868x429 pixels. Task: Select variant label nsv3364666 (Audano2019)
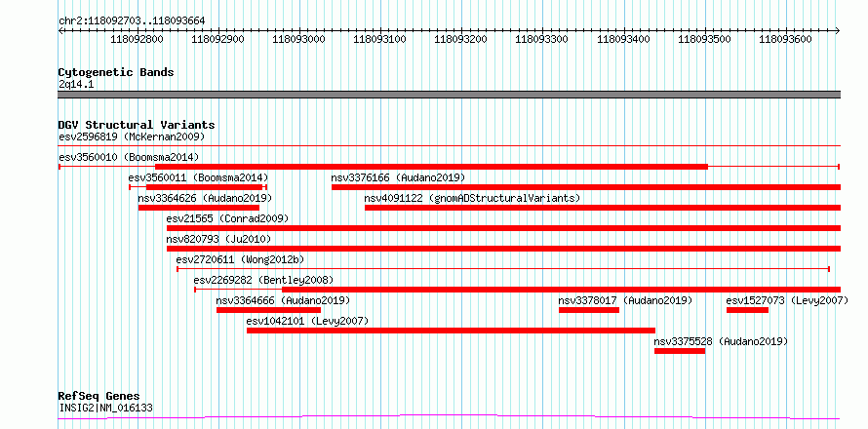[x=284, y=300]
